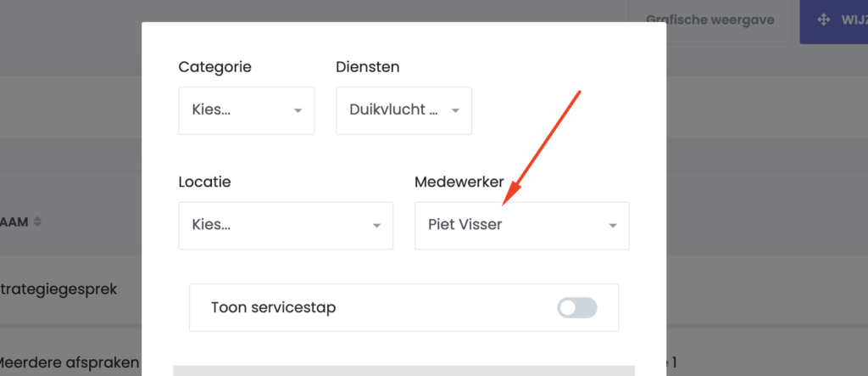
Task: Open the Meerdere afspraken row
Action: [70, 363]
